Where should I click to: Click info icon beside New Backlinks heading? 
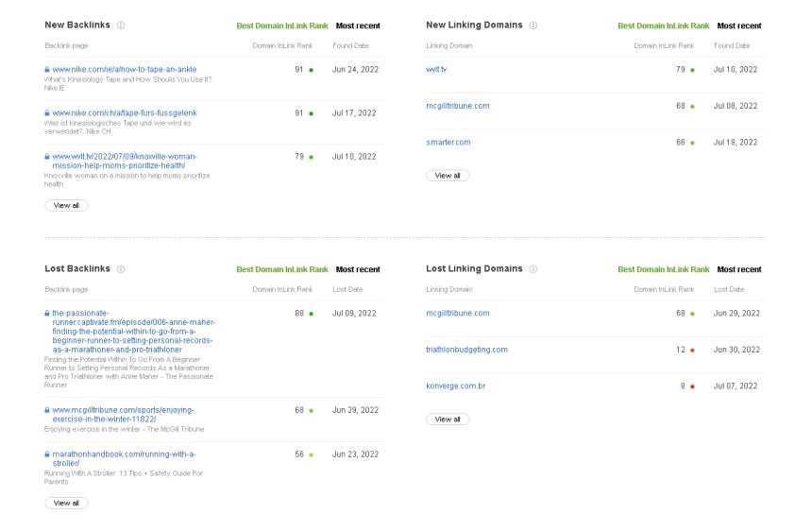click(121, 26)
